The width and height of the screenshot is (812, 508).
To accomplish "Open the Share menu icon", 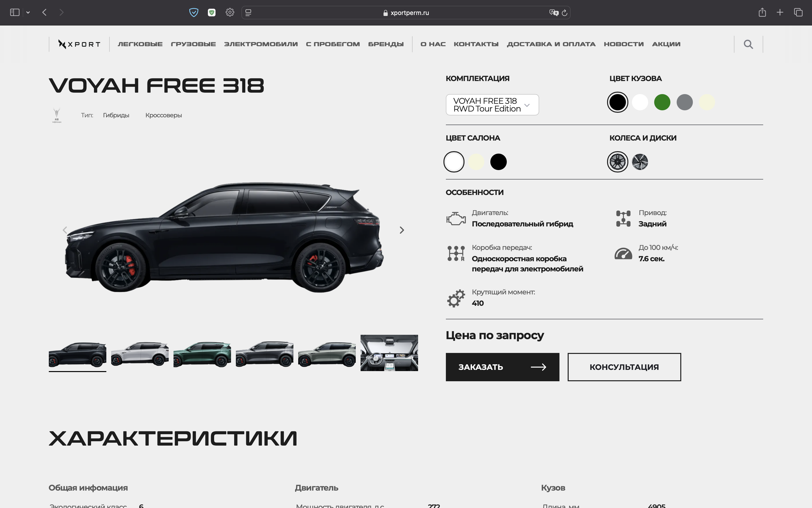I will (x=762, y=12).
